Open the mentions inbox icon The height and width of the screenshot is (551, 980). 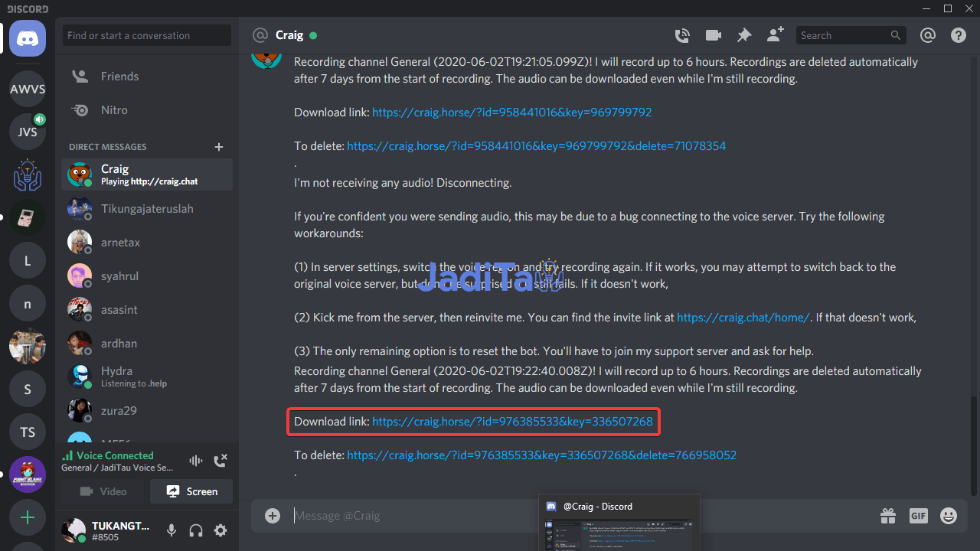pos(928,35)
